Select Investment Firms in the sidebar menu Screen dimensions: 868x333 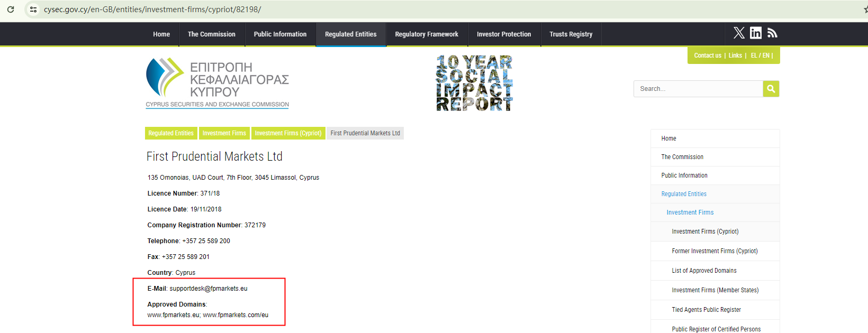[x=715, y=212]
